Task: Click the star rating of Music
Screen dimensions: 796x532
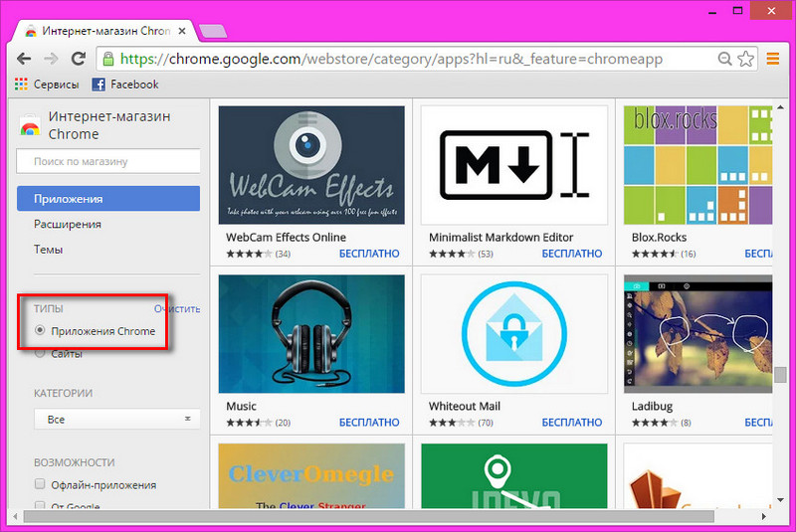Action: [250, 423]
